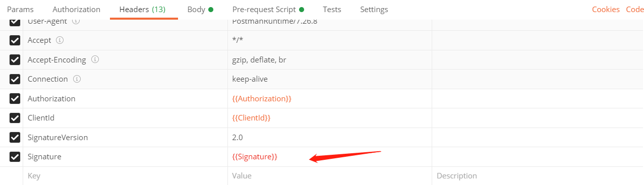This screenshot has height=185, width=644.
Task: Uncheck the Connection header checkbox
Action: pyautogui.click(x=15, y=79)
